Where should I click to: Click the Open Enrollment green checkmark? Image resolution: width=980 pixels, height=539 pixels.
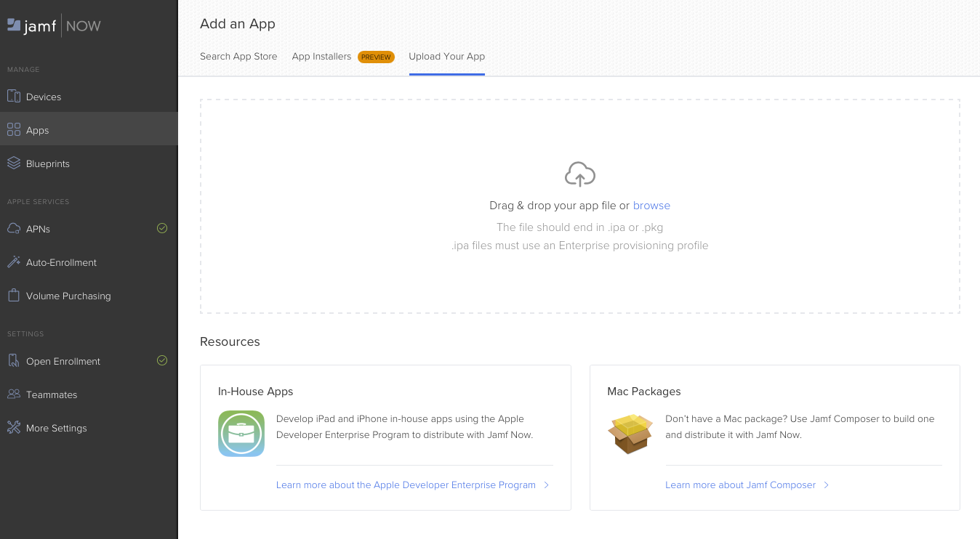click(x=162, y=360)
